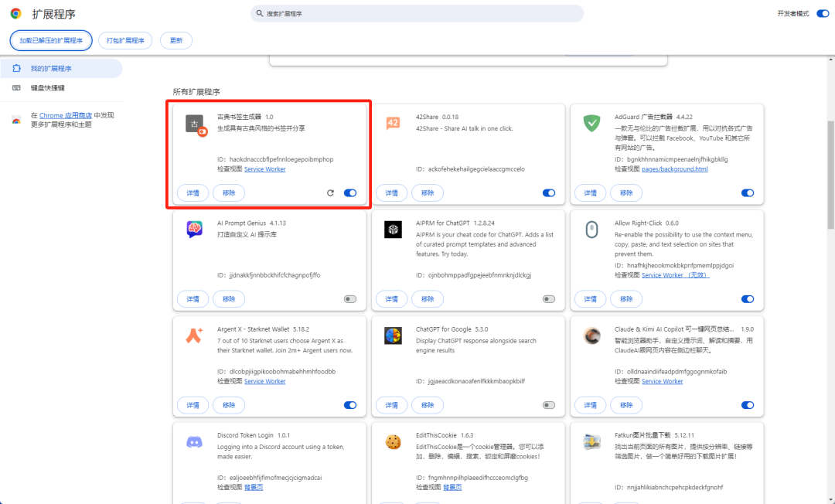This screenshot has height=504, width=835.
Task: Click the Chrome Web Store rainbow icon
Action: 16,120
